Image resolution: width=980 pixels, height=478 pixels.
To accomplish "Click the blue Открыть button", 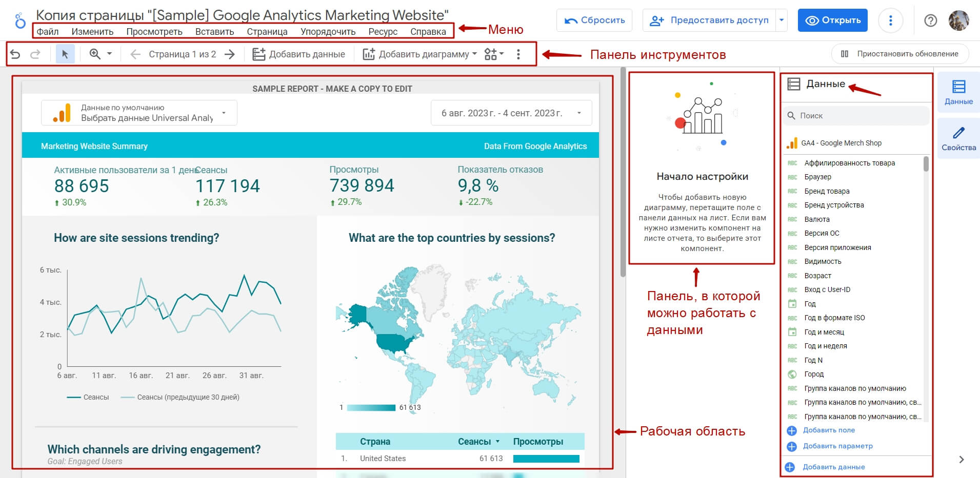I will point(833,20).
